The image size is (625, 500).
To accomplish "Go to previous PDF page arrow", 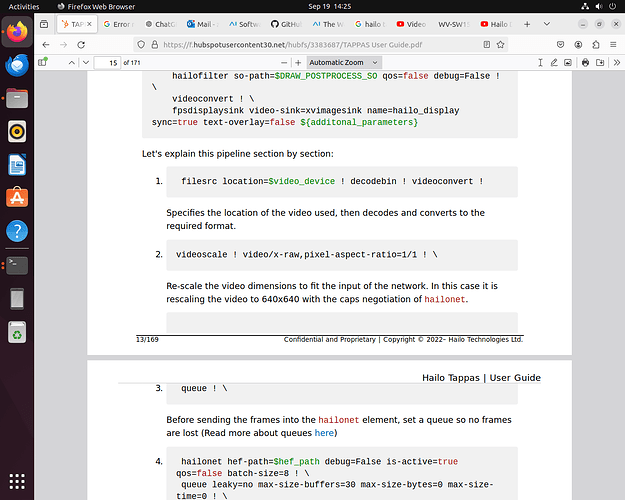I will [72, 63].
